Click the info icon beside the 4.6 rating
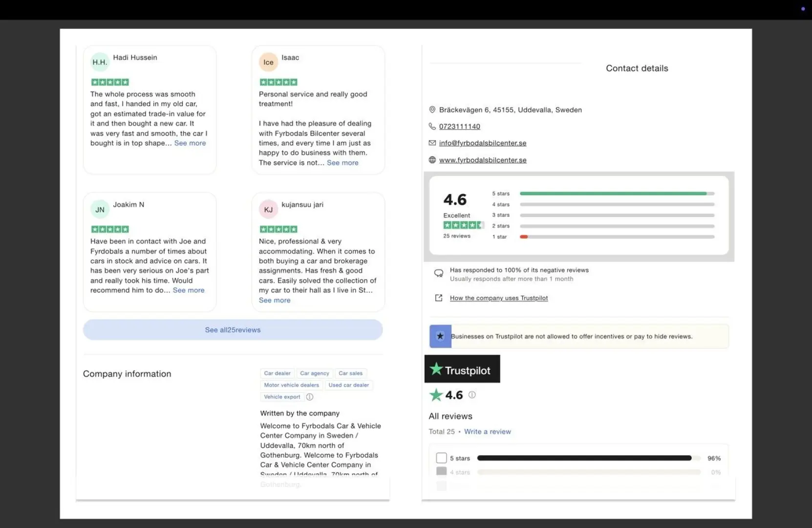Image resolution: width=812 pixels, height=528 pixels. click(472, 395)
